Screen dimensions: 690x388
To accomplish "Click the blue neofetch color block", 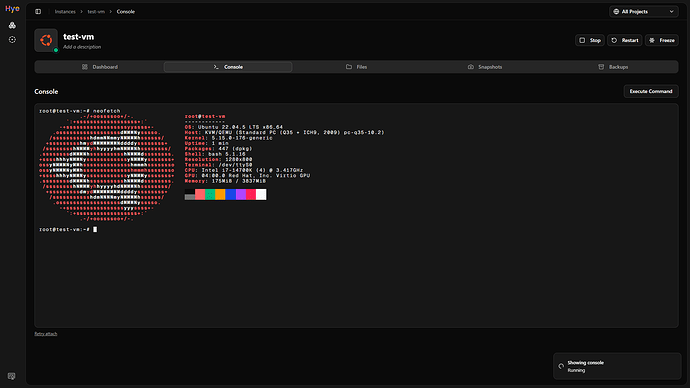I will click(231, 194).
